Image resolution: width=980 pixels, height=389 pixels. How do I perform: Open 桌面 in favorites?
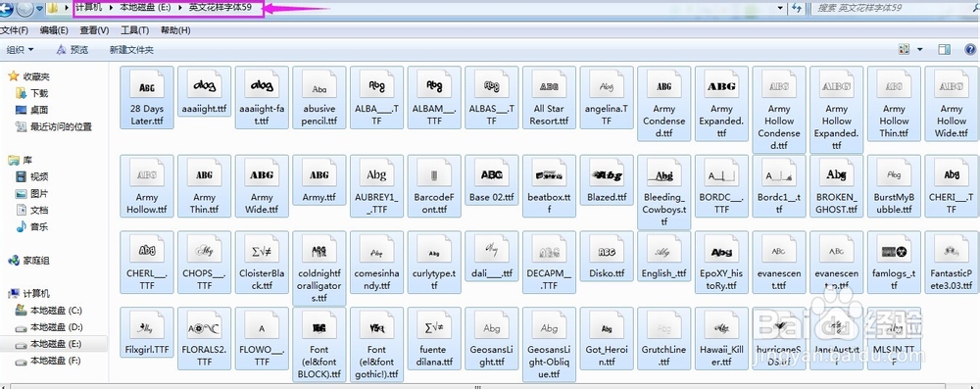39,110
